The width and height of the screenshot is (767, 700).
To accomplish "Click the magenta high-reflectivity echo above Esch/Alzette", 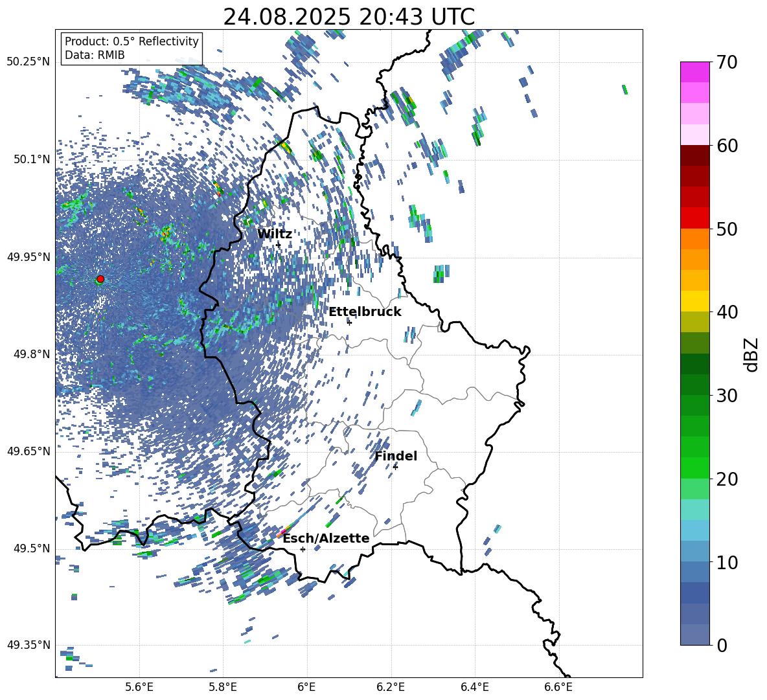I will 282,532.
